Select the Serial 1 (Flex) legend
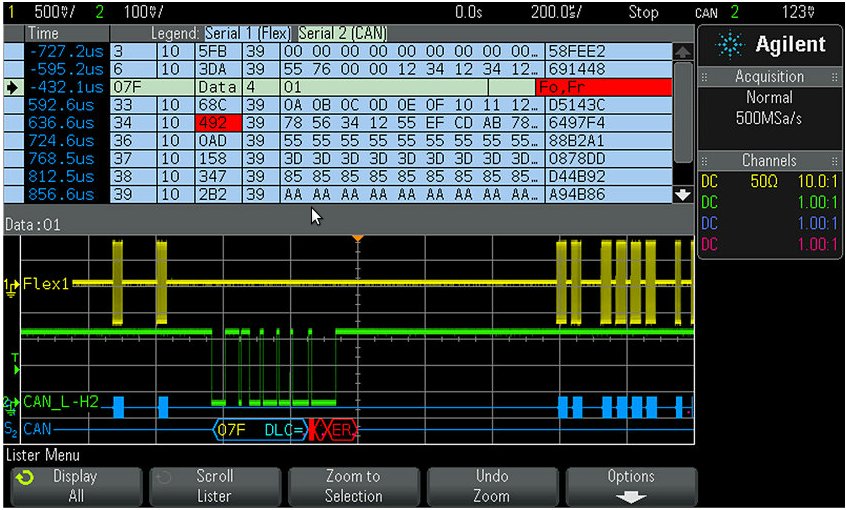The height and width of the screenshot is (510, 846). click(249, 33)
